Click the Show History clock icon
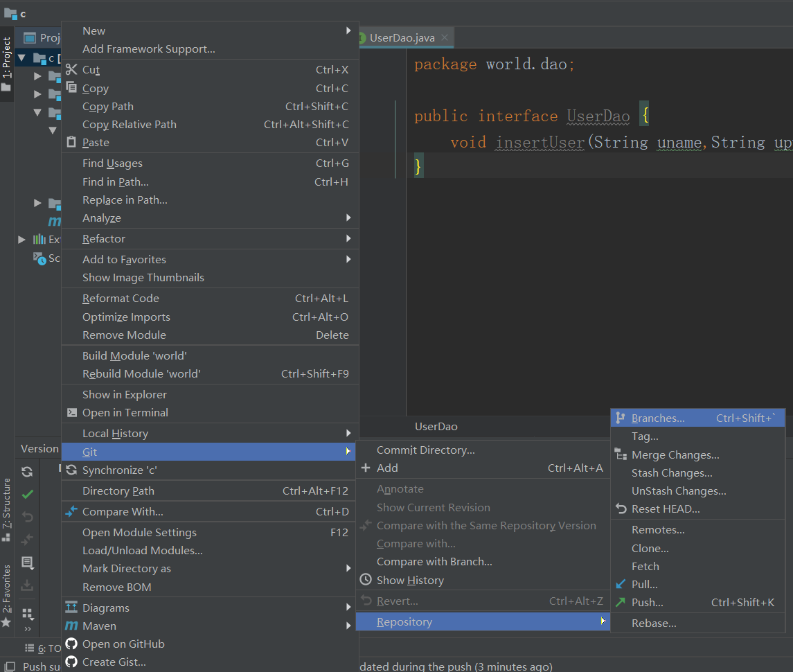 (366, 579)
